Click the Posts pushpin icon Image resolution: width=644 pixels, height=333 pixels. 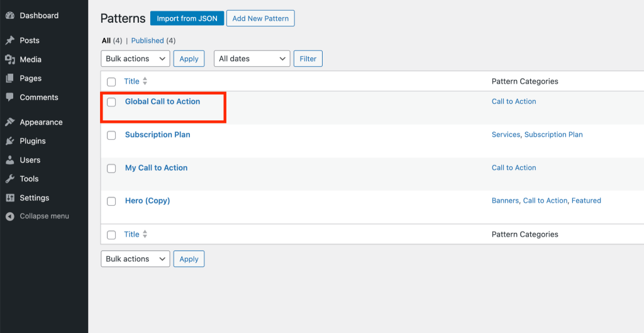[x=10, y=40]
